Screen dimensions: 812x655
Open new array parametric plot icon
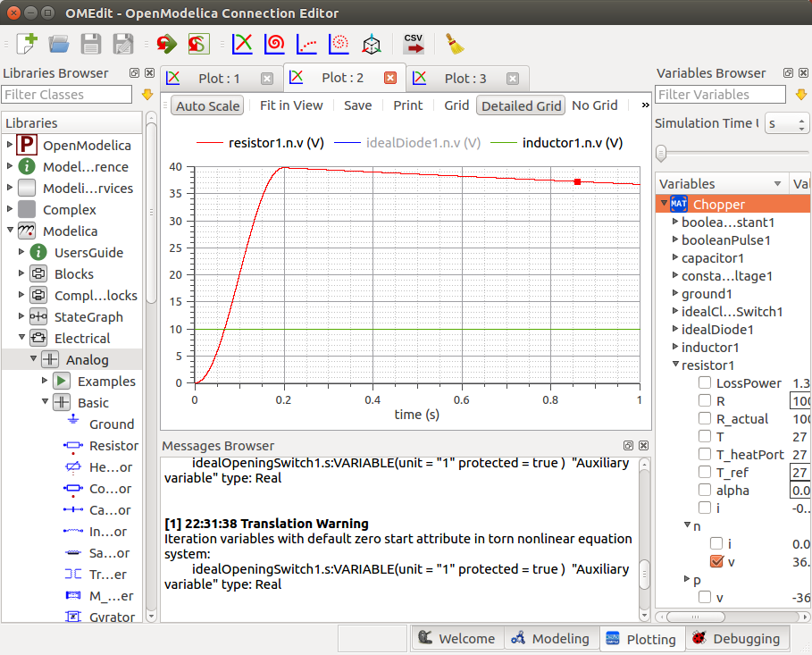tap(339, 44)
